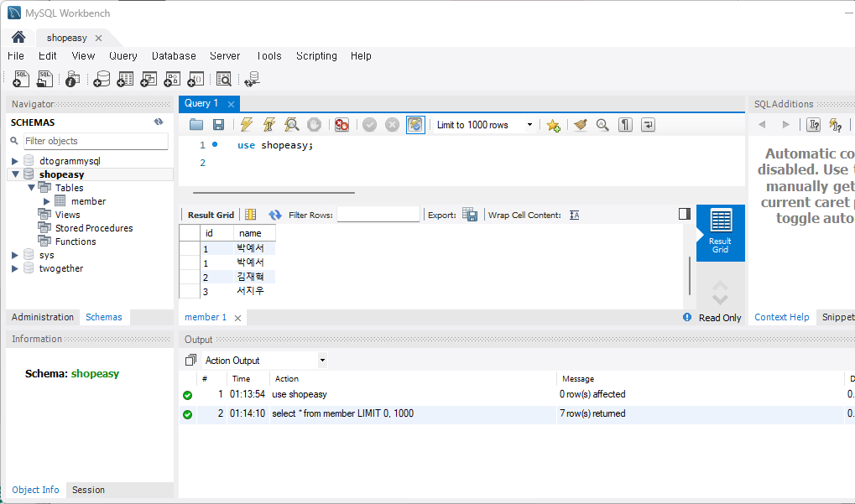Click the Filter Rows input field
The image size is (855, 504).
pyautogui.click(x=378, y=215)
